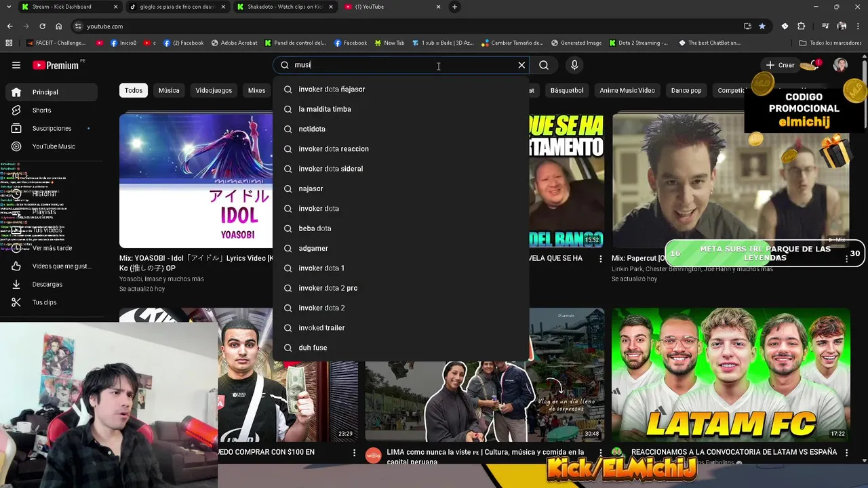The height and width of the screenshot is (488, 868).
Task: Open Tus clips in the sidebar
Action: pyautogui.click(x=52, y=302)
